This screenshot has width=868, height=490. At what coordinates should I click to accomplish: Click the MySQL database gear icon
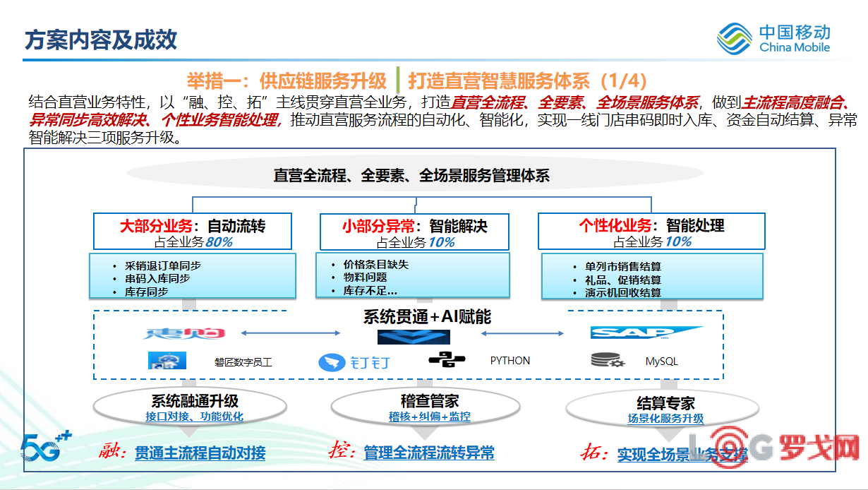point(607,361)
